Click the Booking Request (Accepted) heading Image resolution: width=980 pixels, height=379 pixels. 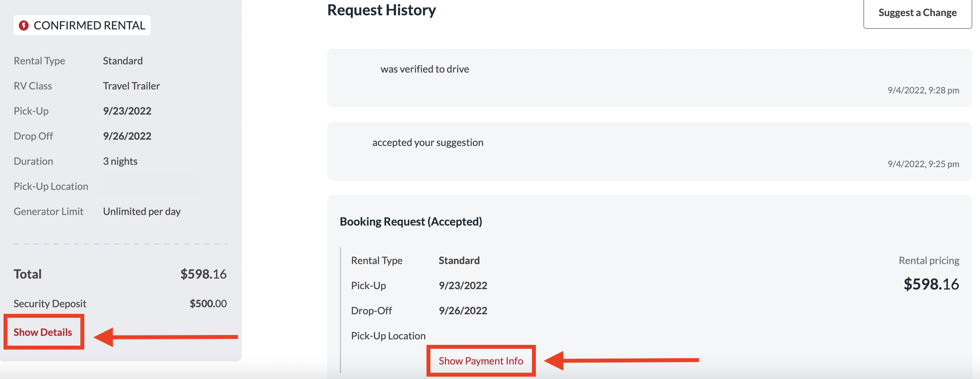tap(411, 222)
